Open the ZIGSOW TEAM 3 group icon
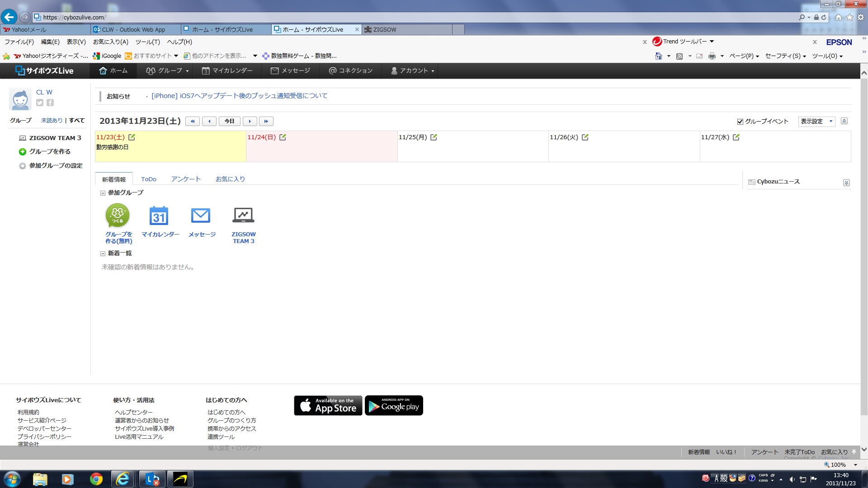 (x=243, y=216)
